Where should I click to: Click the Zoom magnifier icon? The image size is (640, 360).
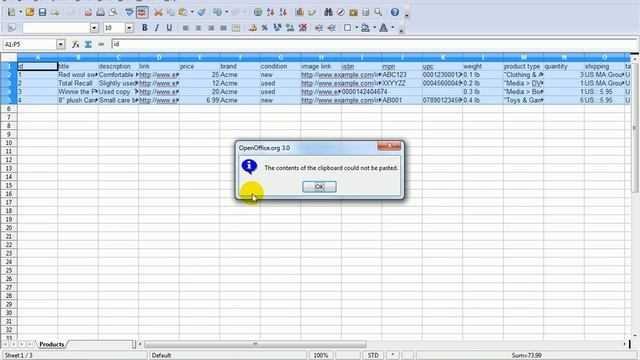click(378, 12)
